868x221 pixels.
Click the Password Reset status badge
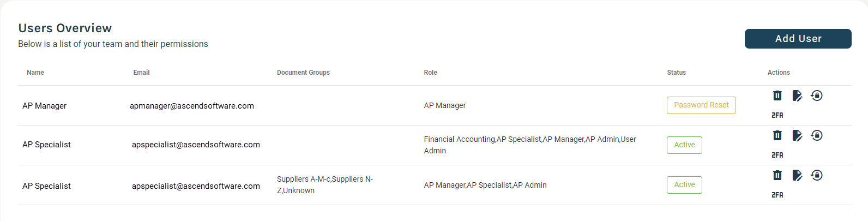(x=701, y=105)
